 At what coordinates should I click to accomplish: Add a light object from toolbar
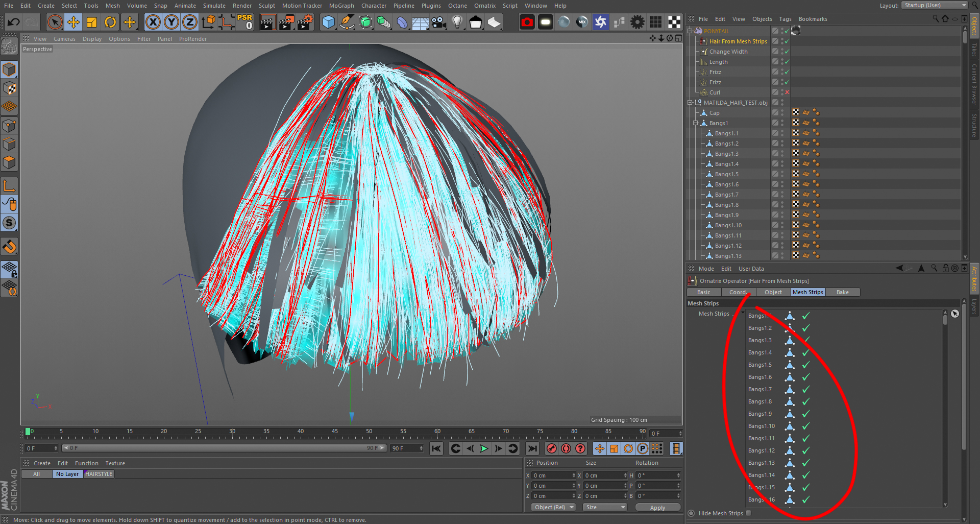click(457, 22)
